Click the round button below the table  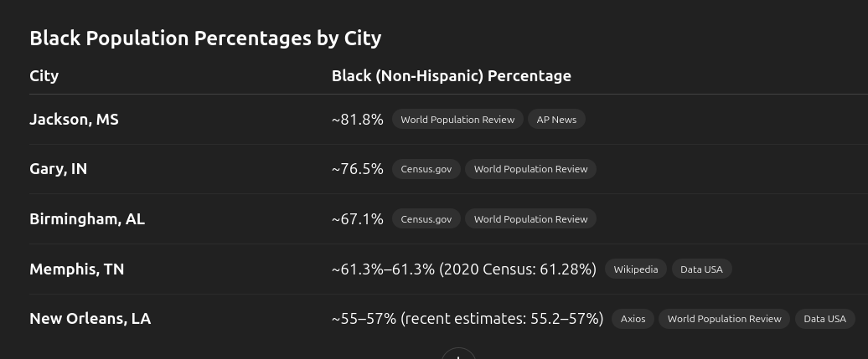click(x=458, y=355)
